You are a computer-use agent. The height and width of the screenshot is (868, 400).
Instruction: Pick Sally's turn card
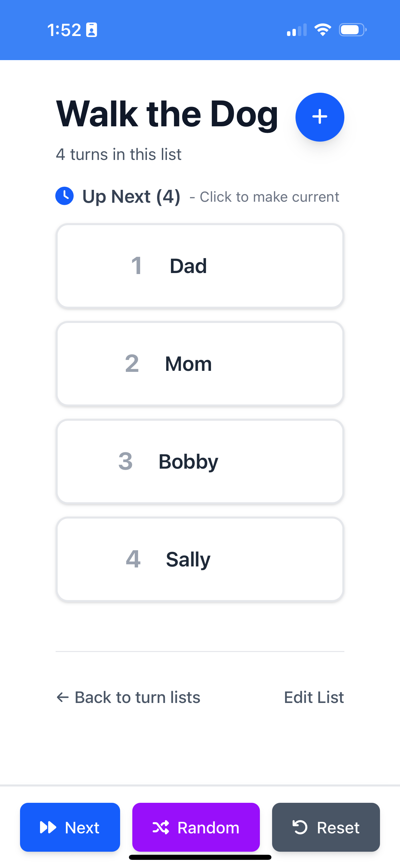tap(200, 559)
